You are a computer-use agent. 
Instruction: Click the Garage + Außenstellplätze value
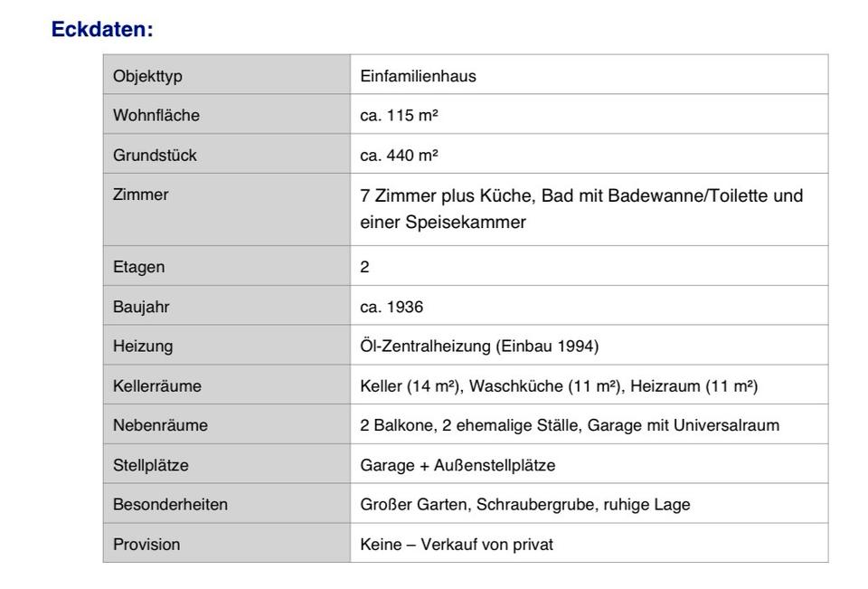point(458,465)
